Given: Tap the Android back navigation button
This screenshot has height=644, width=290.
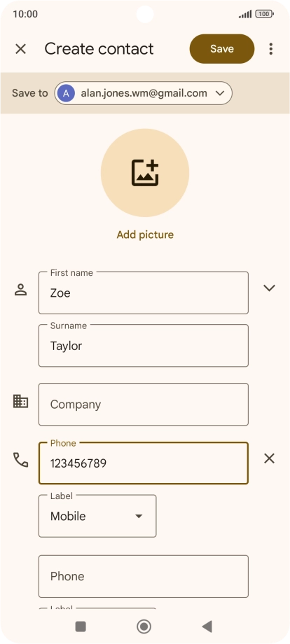Looking at the screenshot, I should (207, 626).
